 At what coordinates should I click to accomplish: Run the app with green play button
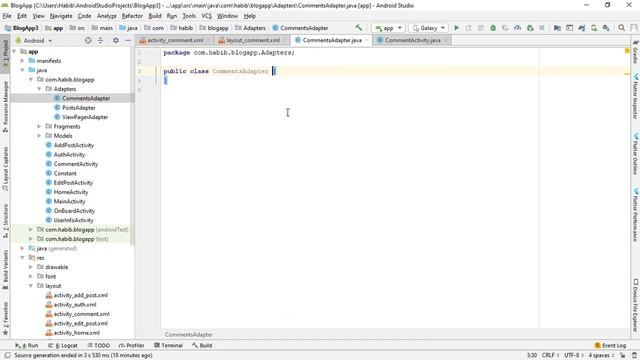457,28
